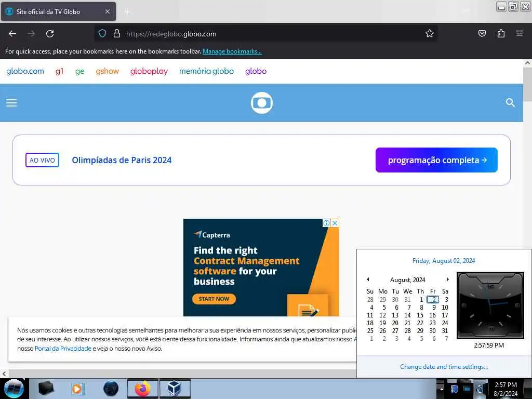Open the Manage bookmarks link

(232, 51)
